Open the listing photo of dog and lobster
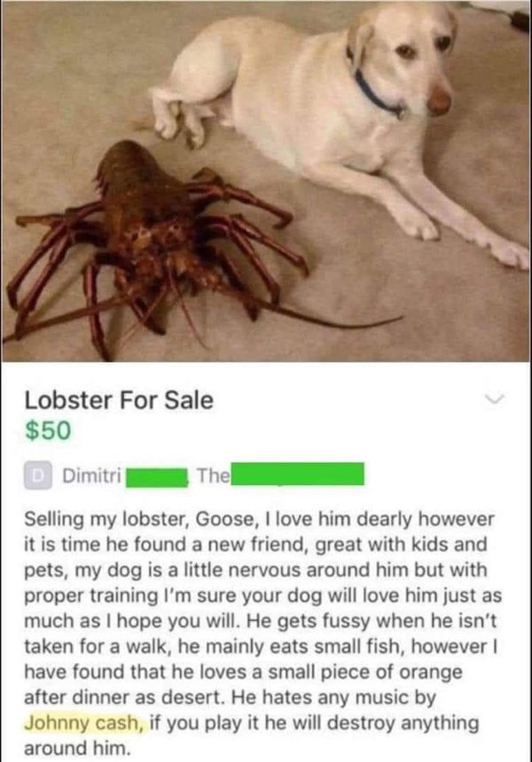532x762 pixels. pos(266,181)
